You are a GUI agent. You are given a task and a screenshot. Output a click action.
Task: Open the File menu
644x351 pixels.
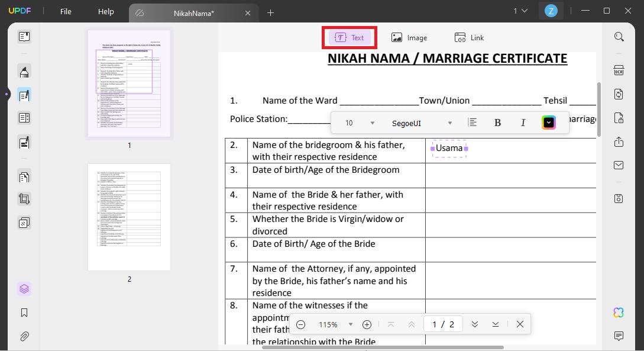(x=65, y=11)
